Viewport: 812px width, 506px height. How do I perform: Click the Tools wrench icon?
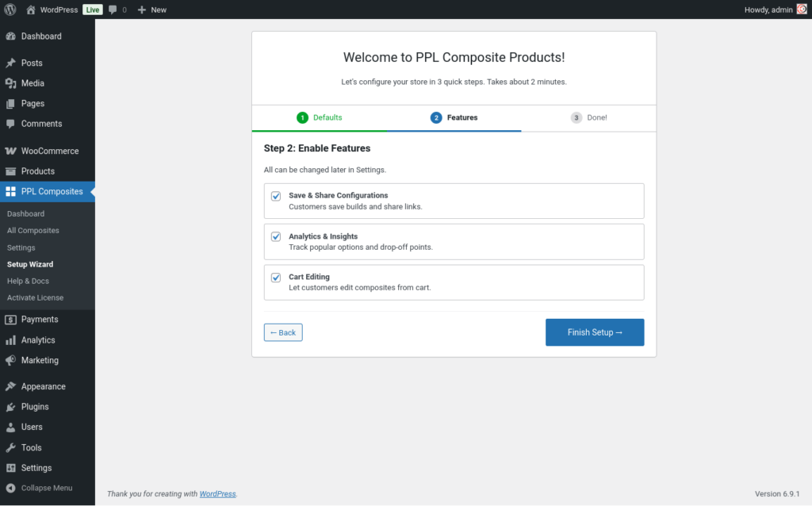point(10,447)
